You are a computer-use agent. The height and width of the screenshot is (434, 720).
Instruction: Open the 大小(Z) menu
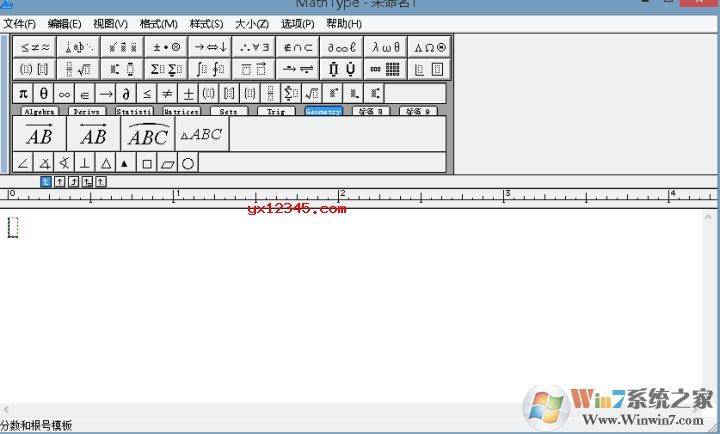(252, 24)
